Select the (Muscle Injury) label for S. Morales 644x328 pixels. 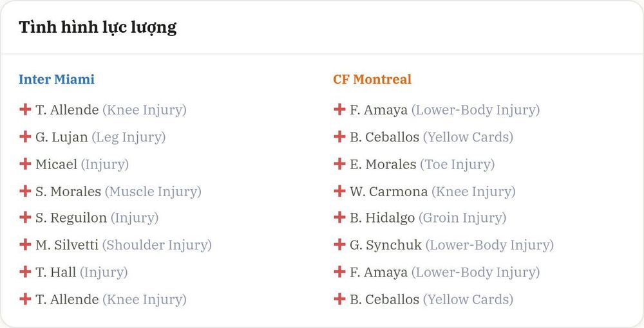[x=153, y=191]
